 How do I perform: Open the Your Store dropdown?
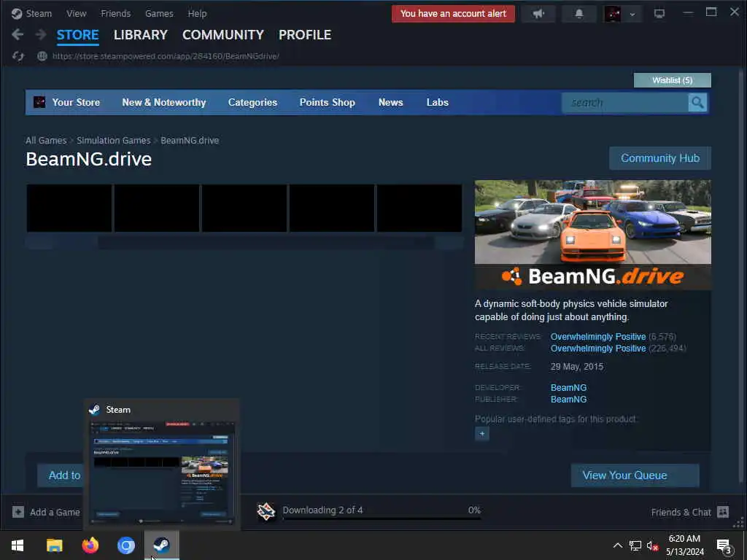click(x=76, y=102)
